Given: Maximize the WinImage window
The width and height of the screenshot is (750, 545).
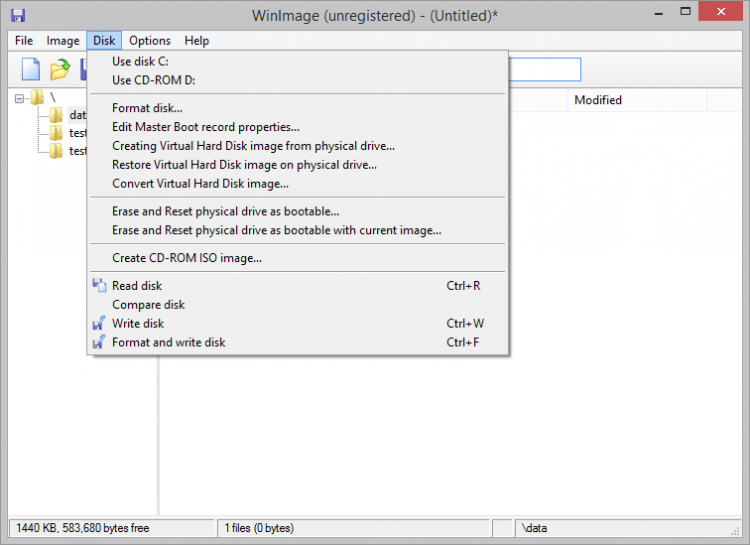Looking at the screenshot, I should (x=685, y=11).
